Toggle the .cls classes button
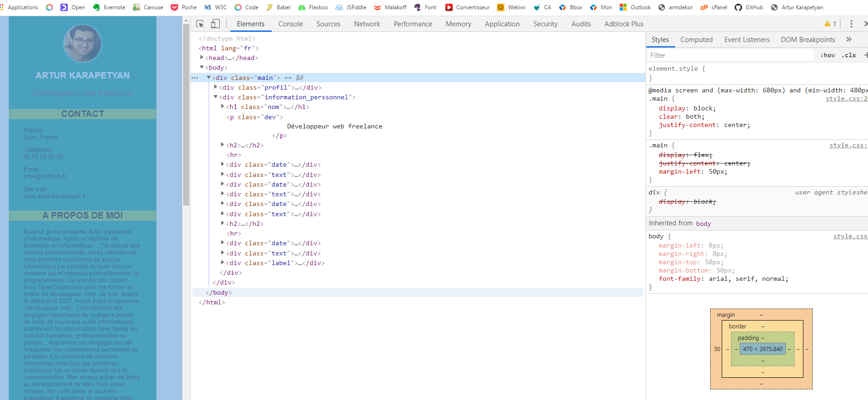The width and height of the screenshot is (868, 400). click(848, 55)
